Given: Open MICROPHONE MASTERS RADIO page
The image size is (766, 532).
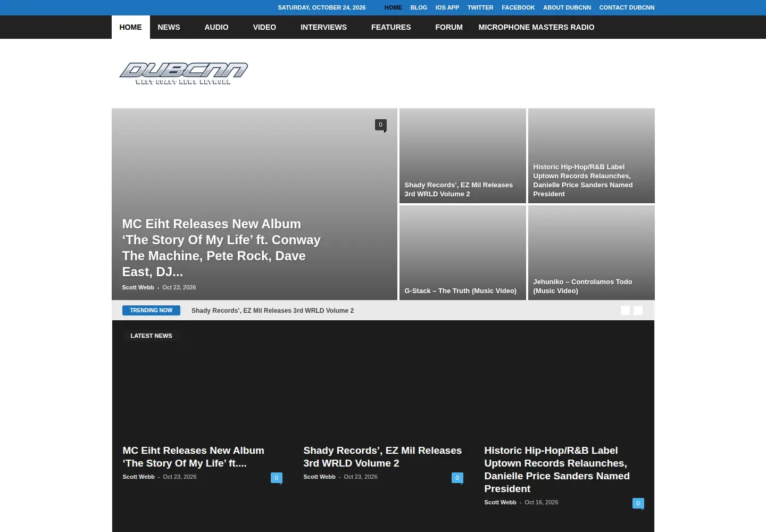Looking at the screenshot, I should tap(536, 27).
